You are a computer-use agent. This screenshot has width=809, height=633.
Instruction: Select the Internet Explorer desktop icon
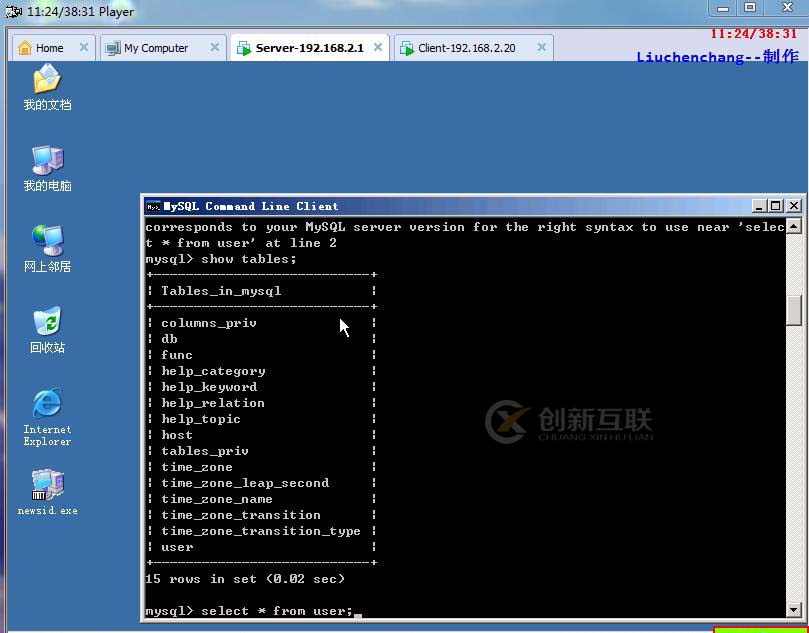tap(47, 417)
